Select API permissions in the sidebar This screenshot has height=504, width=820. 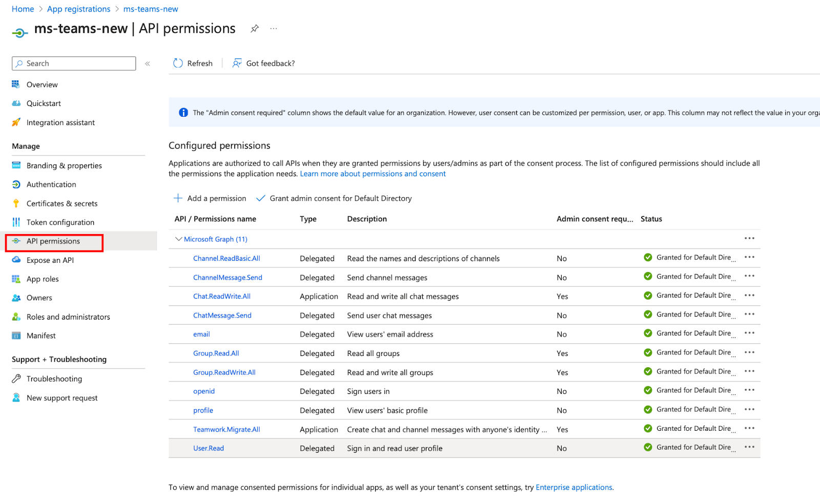(53, 241)
